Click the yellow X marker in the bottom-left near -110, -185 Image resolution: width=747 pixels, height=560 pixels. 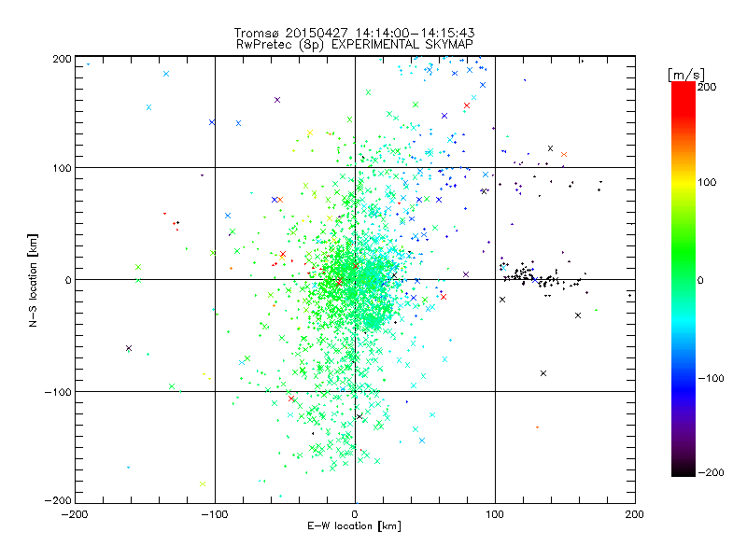point(203,483)
